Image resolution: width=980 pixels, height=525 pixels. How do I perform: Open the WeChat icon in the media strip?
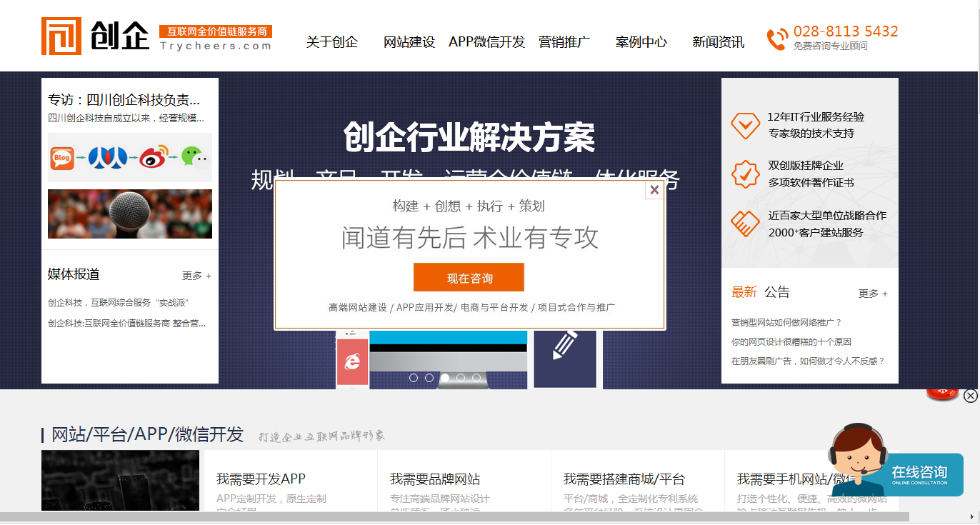click(x=194, y=158)
